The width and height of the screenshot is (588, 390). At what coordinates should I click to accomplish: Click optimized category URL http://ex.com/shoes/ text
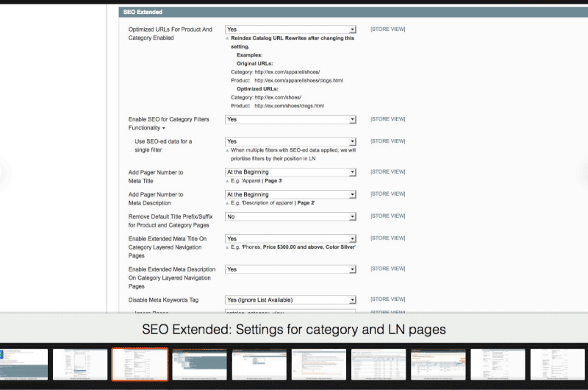click(x=278, y=98)
